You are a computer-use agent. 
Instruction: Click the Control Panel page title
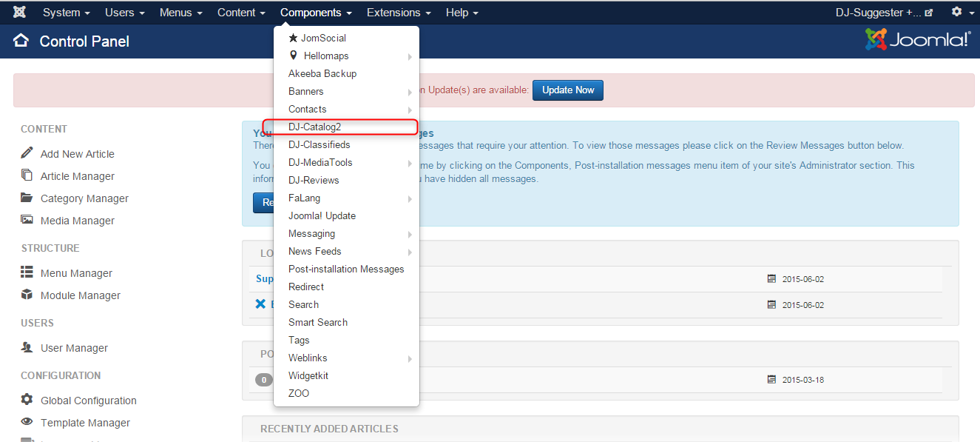tap(84, 41)
